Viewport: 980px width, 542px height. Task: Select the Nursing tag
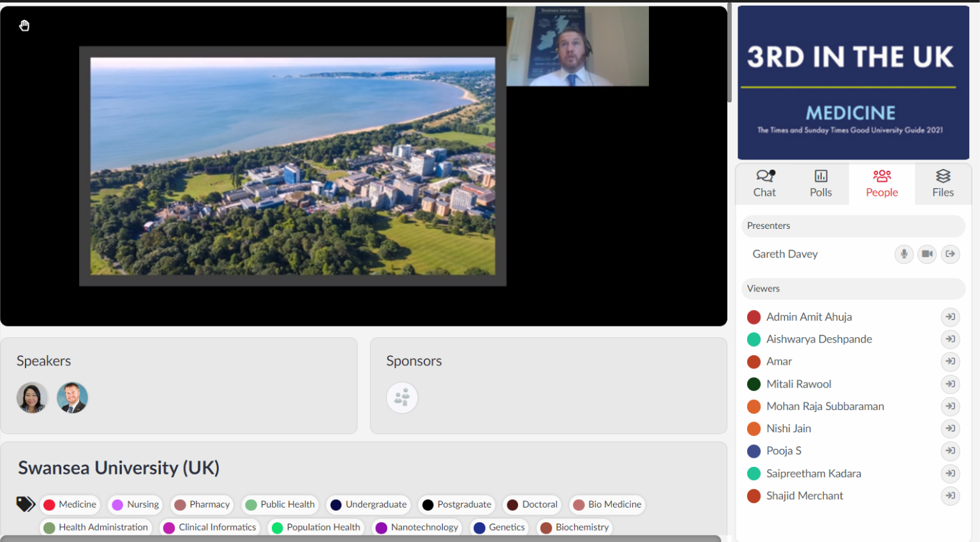135,504
